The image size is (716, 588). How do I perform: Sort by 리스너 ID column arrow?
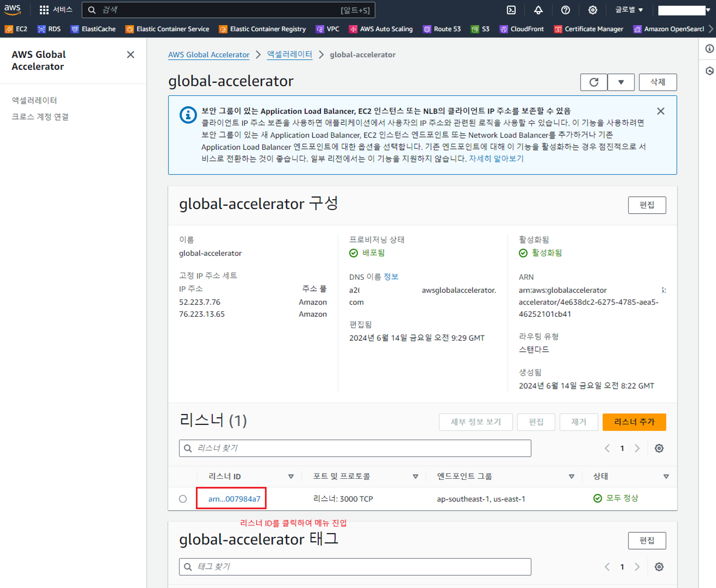coord(291,476)
